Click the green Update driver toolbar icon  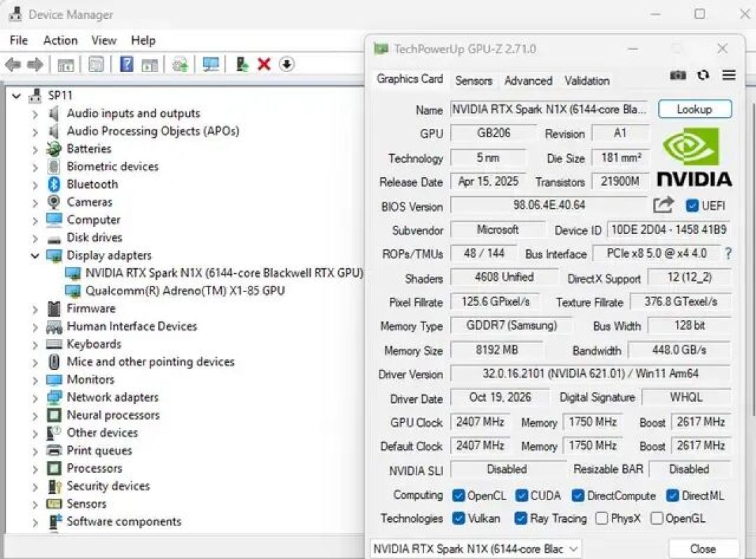click(x=242, y=64)
